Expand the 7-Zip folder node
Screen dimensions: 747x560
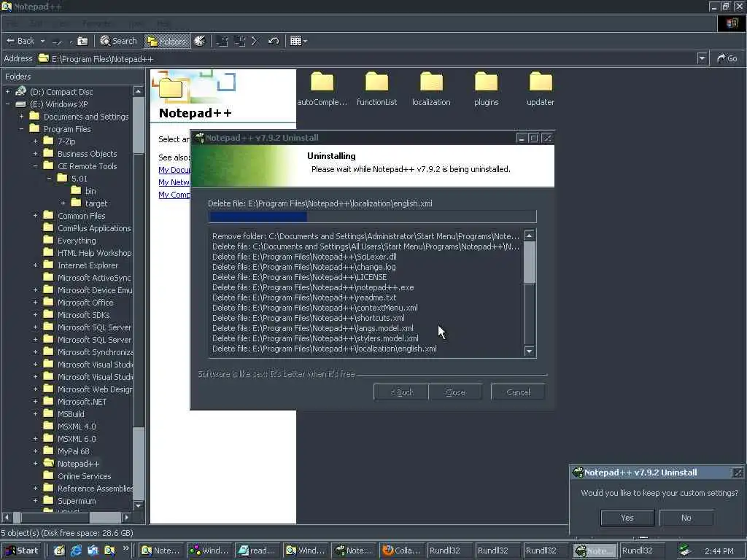pyautogui.click(x=35, y=141)
